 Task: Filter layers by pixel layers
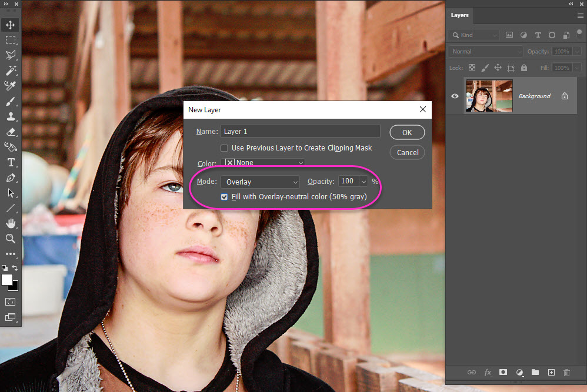(509, 35)
